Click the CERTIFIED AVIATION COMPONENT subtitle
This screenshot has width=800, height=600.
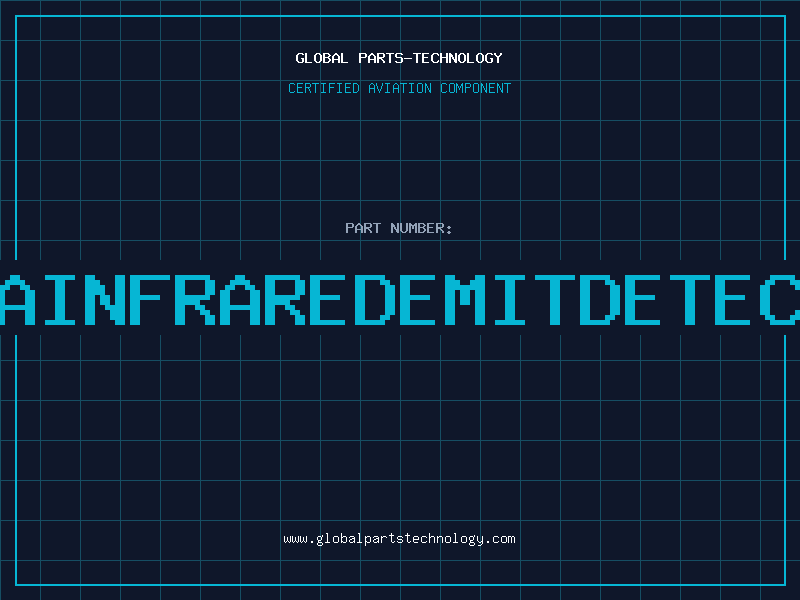pos(399,88)
